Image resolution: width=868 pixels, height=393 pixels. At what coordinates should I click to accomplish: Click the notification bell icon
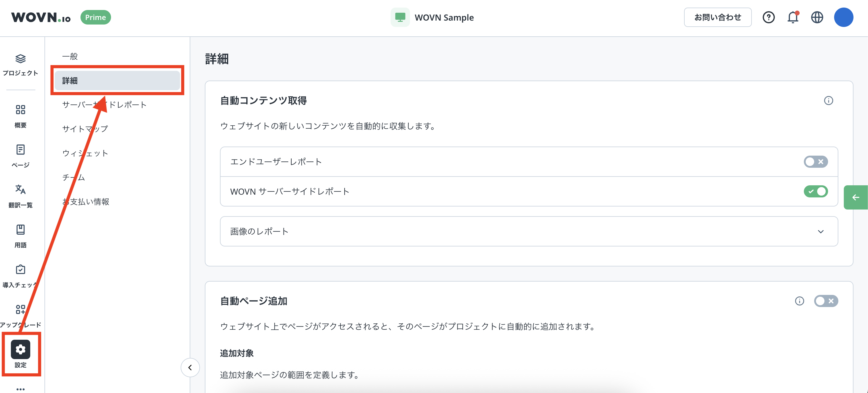793,18
